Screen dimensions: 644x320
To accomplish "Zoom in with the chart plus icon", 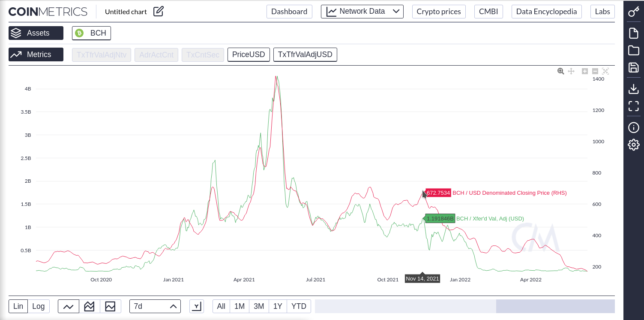I will pos(585,71).
